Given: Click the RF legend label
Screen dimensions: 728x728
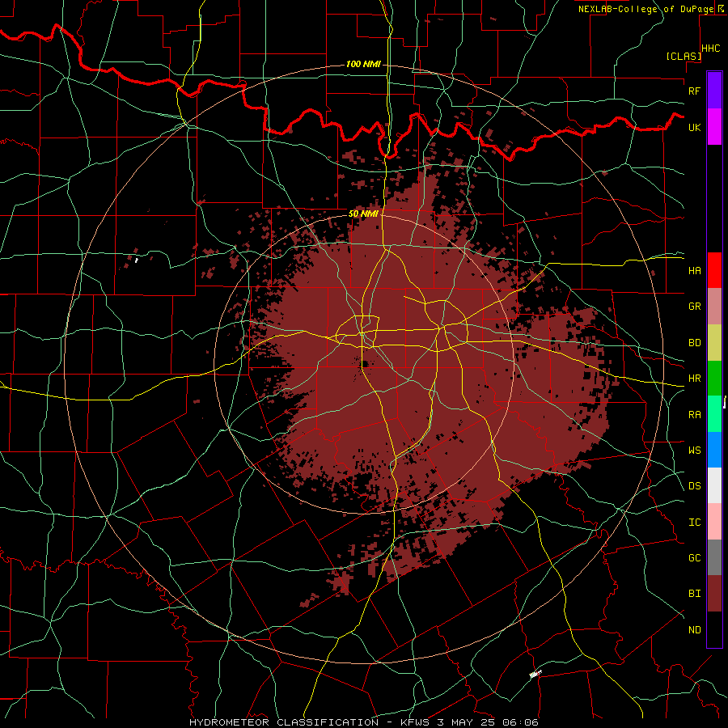Looking at the screenshot, I should (694, 91).
